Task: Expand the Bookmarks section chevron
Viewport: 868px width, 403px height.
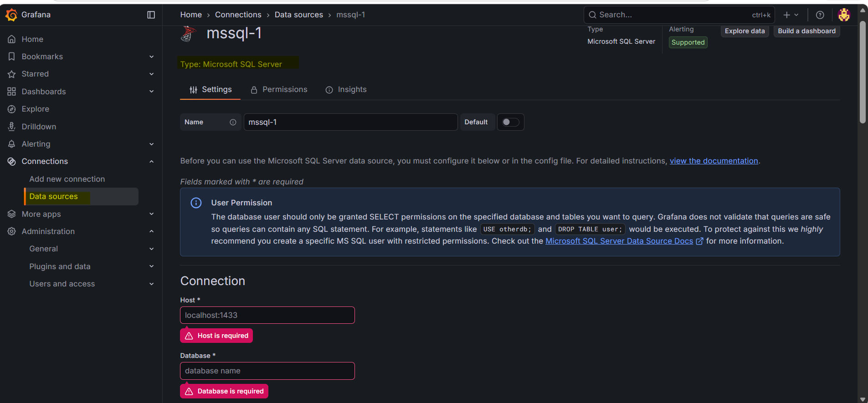Action: [x=152, y=56]
